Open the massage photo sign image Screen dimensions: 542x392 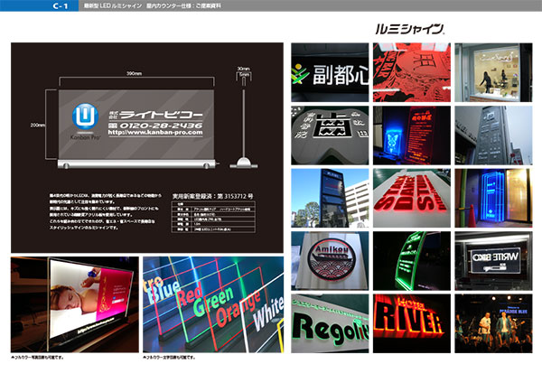75,304
